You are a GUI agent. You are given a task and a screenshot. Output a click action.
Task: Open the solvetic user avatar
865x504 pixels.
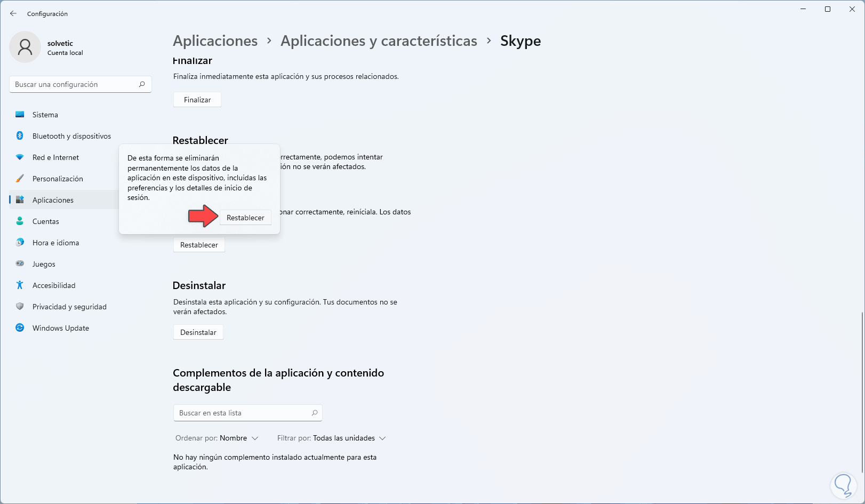25,47
